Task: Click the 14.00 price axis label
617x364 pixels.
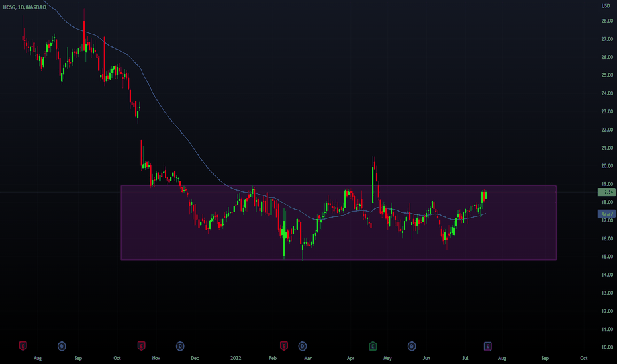Action: (607, 275)
